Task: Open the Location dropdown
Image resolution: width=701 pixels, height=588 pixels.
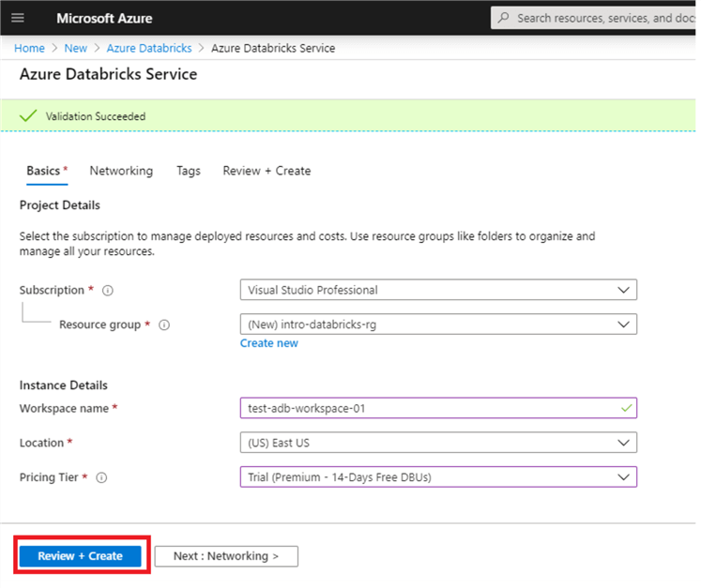Action: [438, 443]
